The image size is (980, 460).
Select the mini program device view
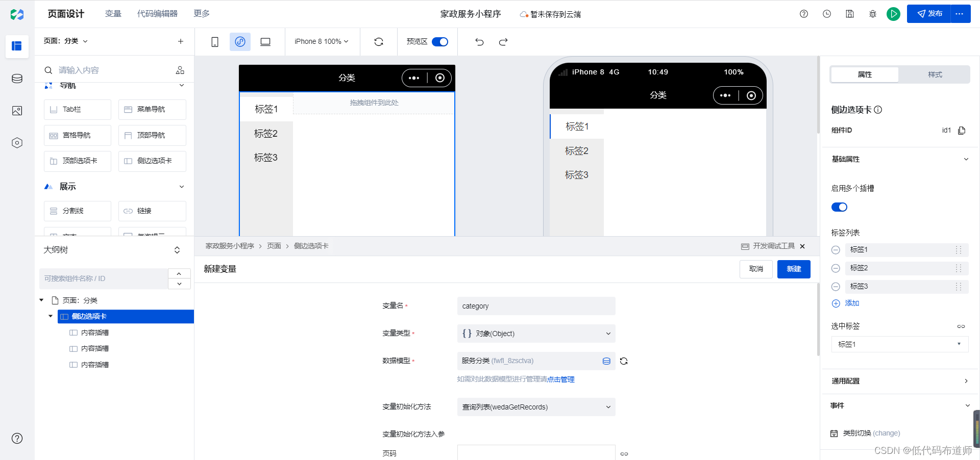(x=240, y=42)
